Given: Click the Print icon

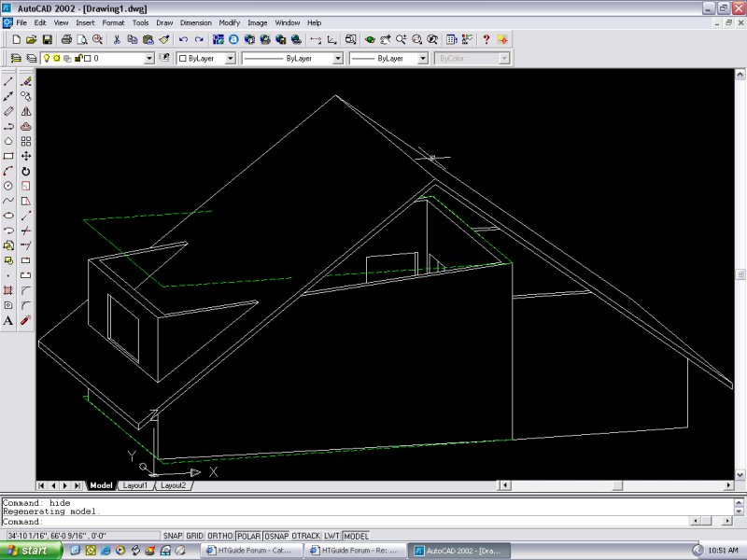Looking at the screenshot, I should (66, 39).
